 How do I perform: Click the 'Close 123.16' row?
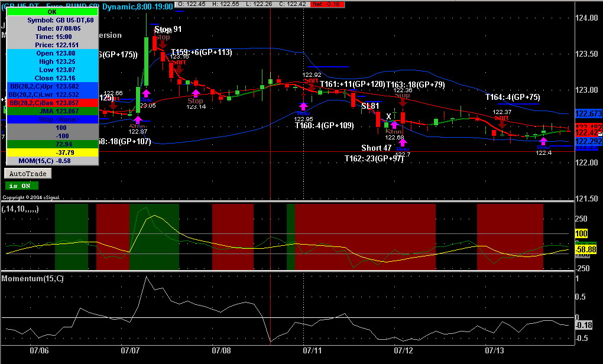[53, 78]
